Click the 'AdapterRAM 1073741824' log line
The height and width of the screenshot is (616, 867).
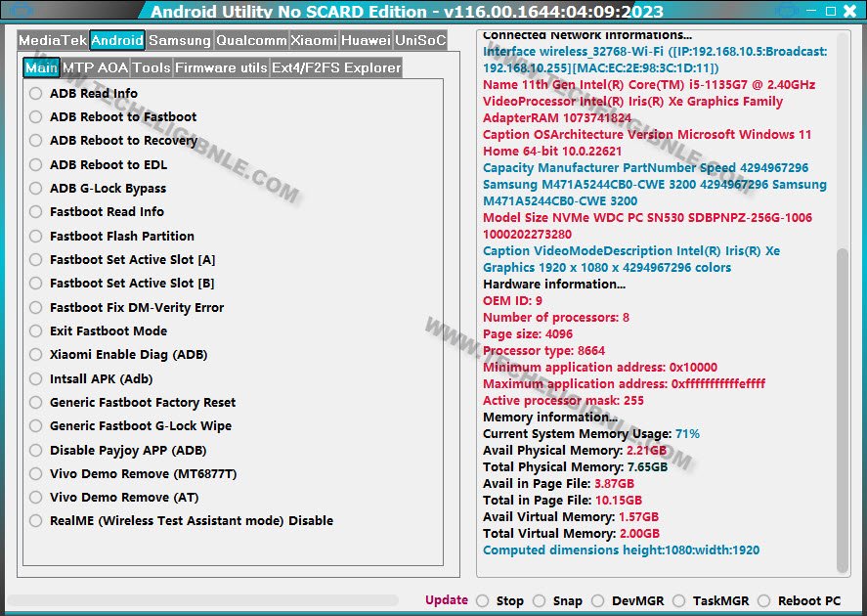pos(557,117)
